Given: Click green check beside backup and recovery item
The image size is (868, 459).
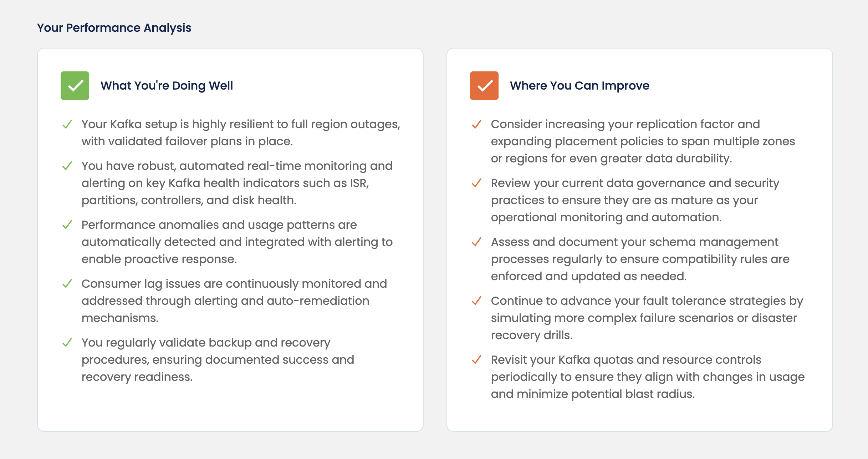Looking at the screenshot, I should pos(67,343).
